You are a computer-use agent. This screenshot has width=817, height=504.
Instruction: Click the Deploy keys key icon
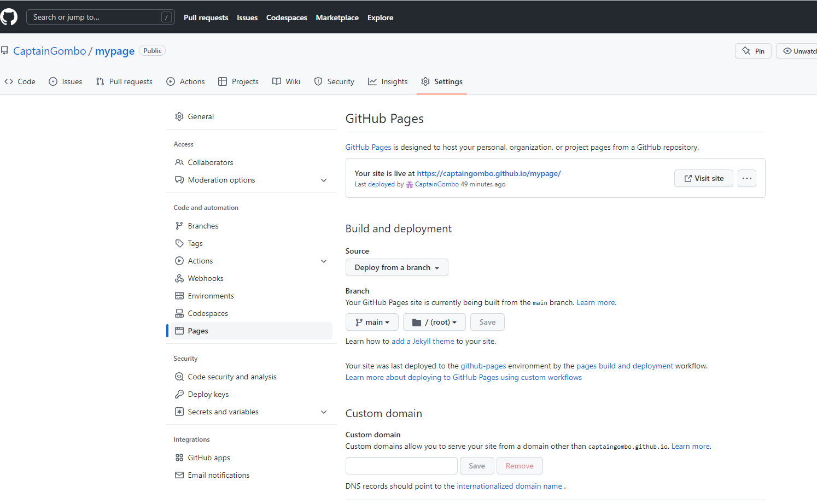tap(179, 394)
